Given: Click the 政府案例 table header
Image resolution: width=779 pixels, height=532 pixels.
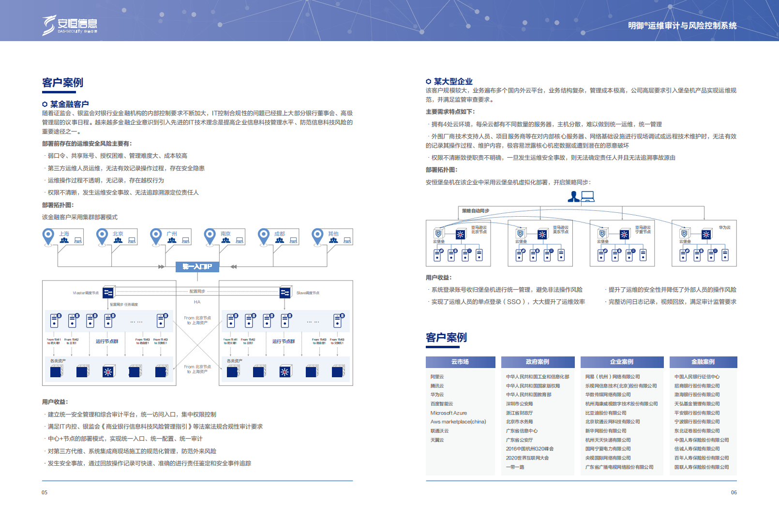Looking at the screenshot, I should pos(538,362).
